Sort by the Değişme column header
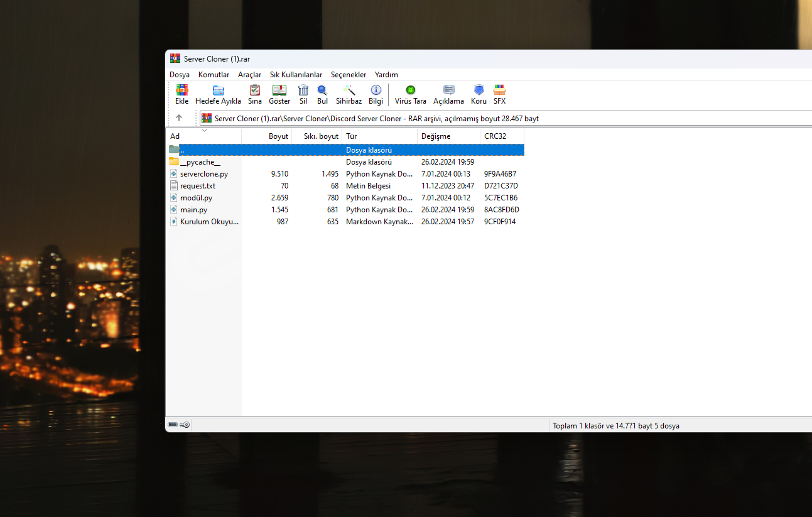Screen dimensions: 812x517 [449, 136]
